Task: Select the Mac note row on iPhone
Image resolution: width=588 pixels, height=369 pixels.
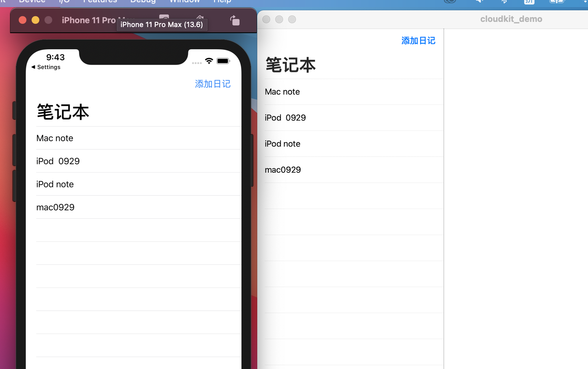Action: 139,138
